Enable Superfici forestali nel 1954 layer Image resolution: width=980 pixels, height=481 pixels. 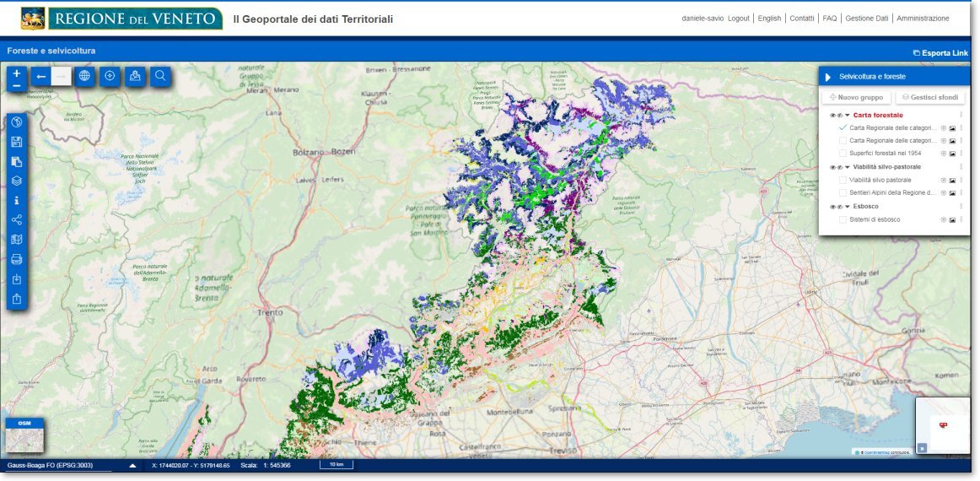[843, 154]
